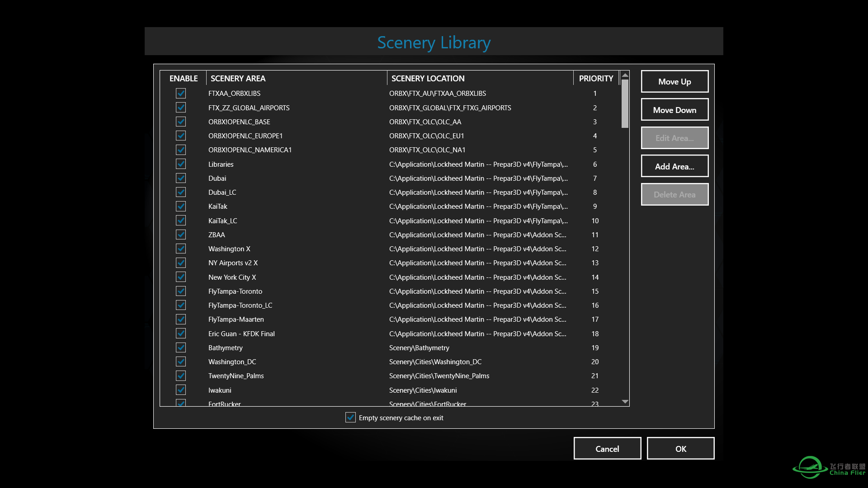Disable FlyTampa-Toronto_LC checkbox
868x488 pixels.
181,305
